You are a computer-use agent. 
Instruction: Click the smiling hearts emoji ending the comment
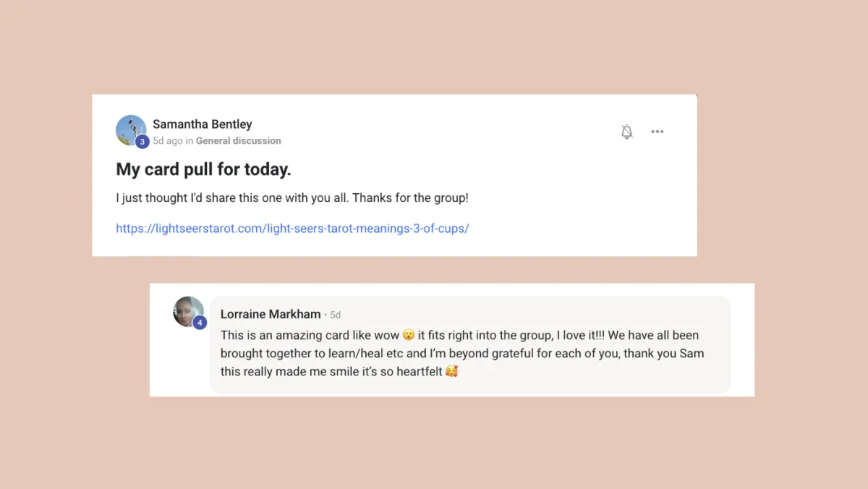452,373
